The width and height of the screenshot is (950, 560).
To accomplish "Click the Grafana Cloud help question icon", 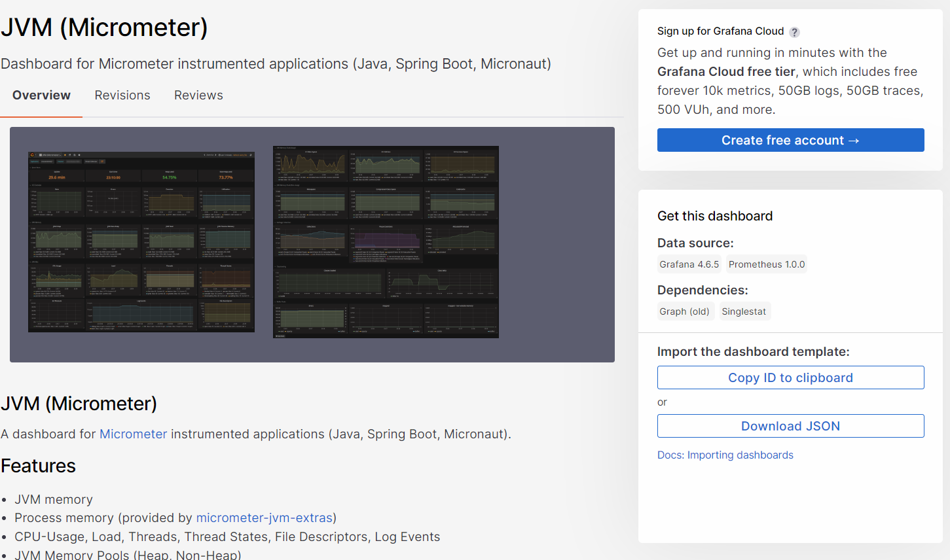I will pos(794,32).
